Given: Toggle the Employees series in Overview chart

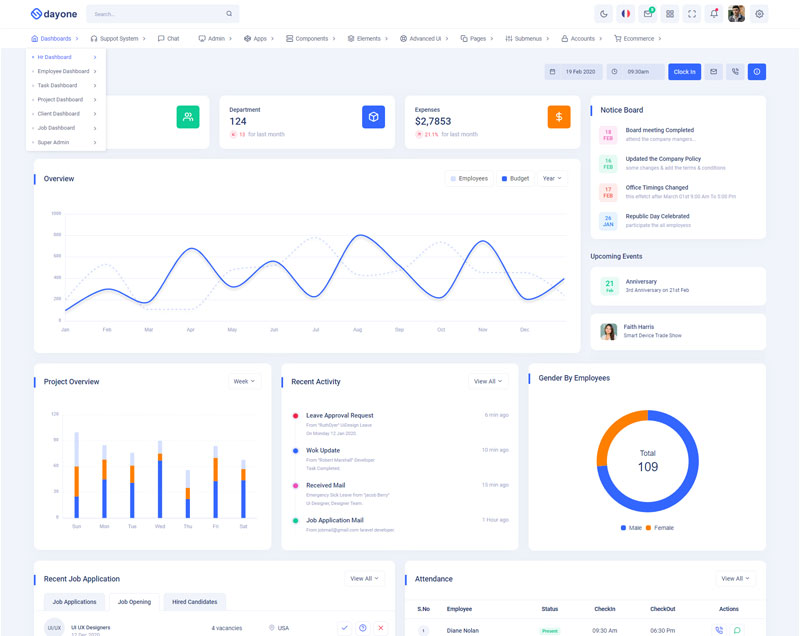Looking at the screenshot, I should pyautogui.click(x=469, y=179).
